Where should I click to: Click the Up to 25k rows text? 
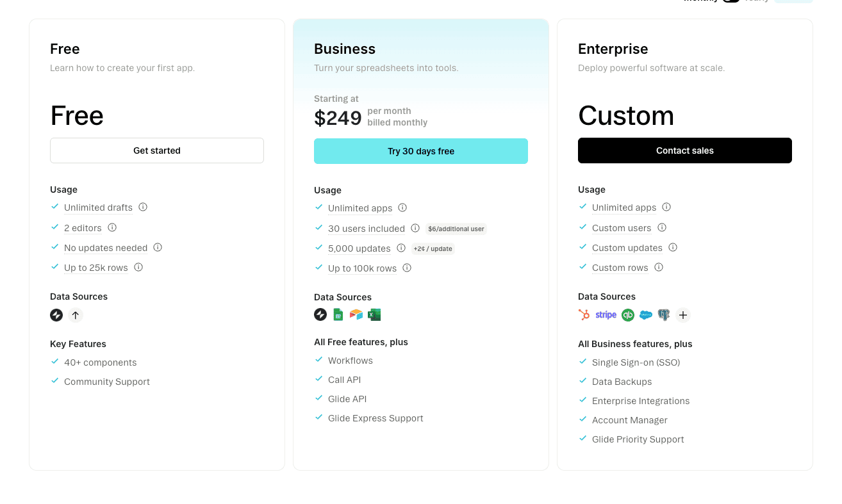pyautogui.click(x=96, y=268)
